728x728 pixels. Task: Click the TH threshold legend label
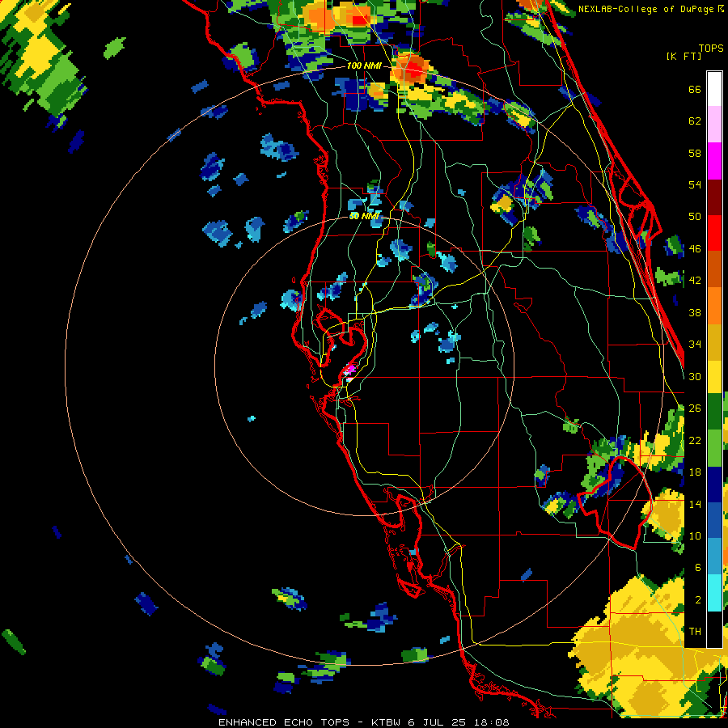[x=695, y=631]
